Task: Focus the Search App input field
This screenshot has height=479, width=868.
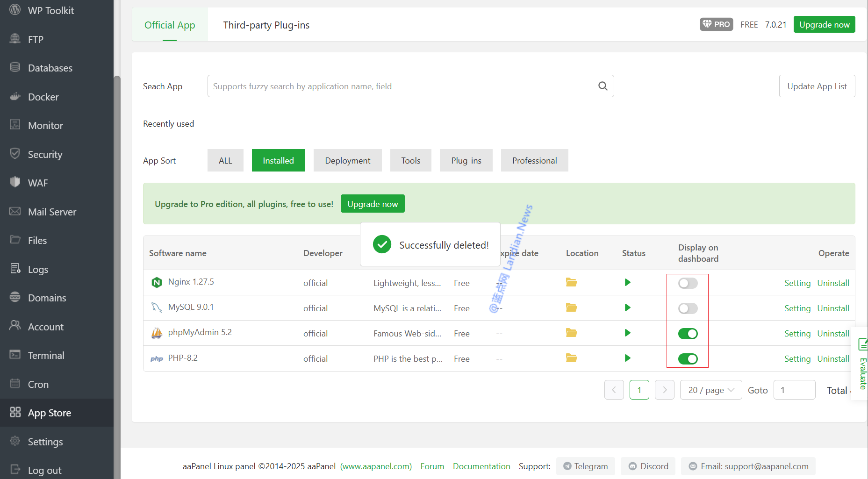Action: (402, 86)
